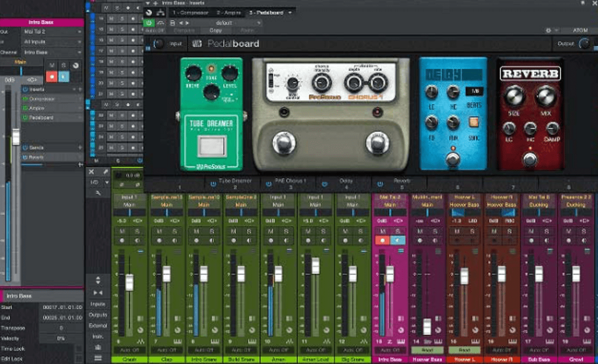Click the Start time value field
This screenshot has width=598, height=364.
point(62,307)
